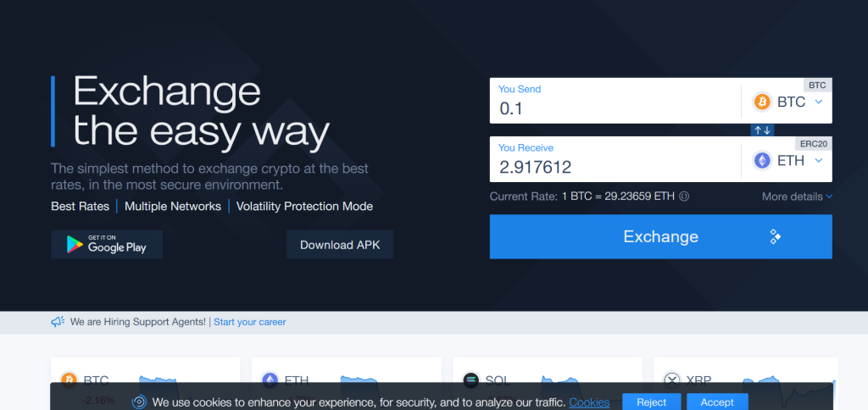Viewport: 868px width, 410px height.
Task: Click the You Send amount field
Action: (615, 108)
